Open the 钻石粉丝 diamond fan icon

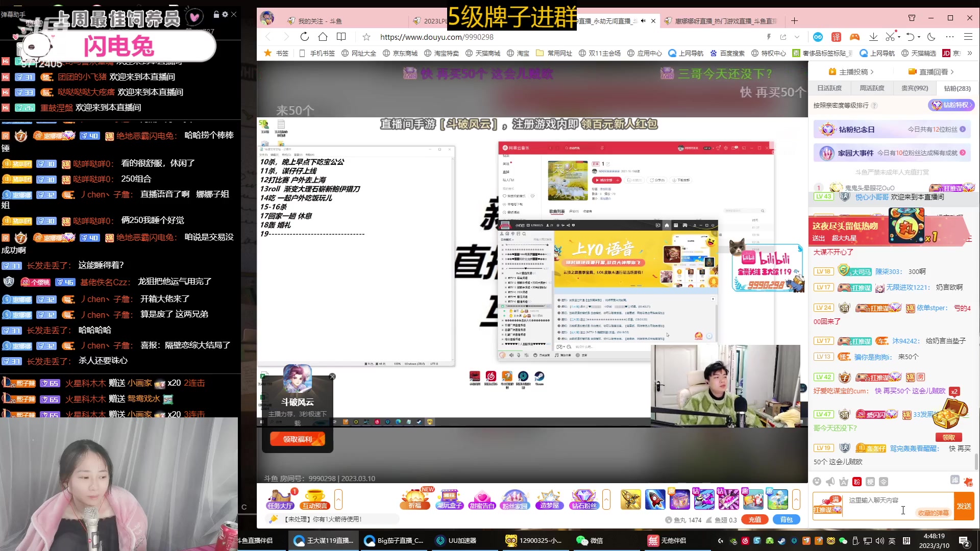583,499
